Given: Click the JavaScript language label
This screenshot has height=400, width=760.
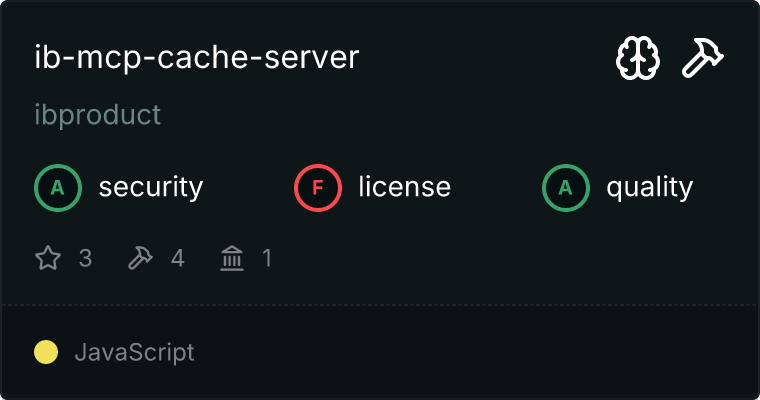Looking at the screenshot, I should [134, 352].
